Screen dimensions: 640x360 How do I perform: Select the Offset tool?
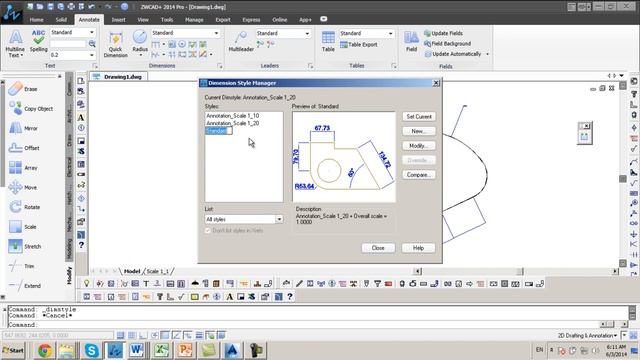pos(24,148)
